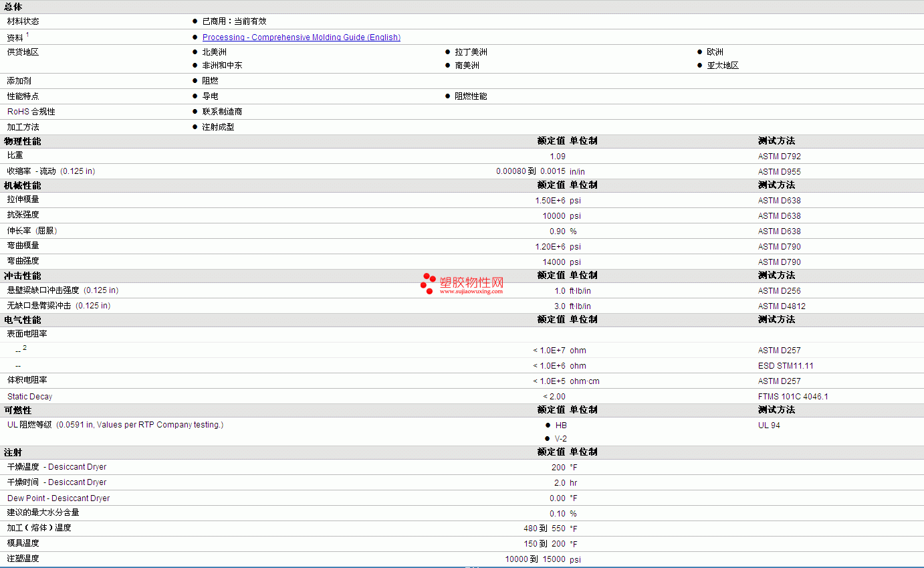Click the < 1.0E+5 volume resistivity value
The width and height of the screenshot is (924, 568).
point(550,381)
